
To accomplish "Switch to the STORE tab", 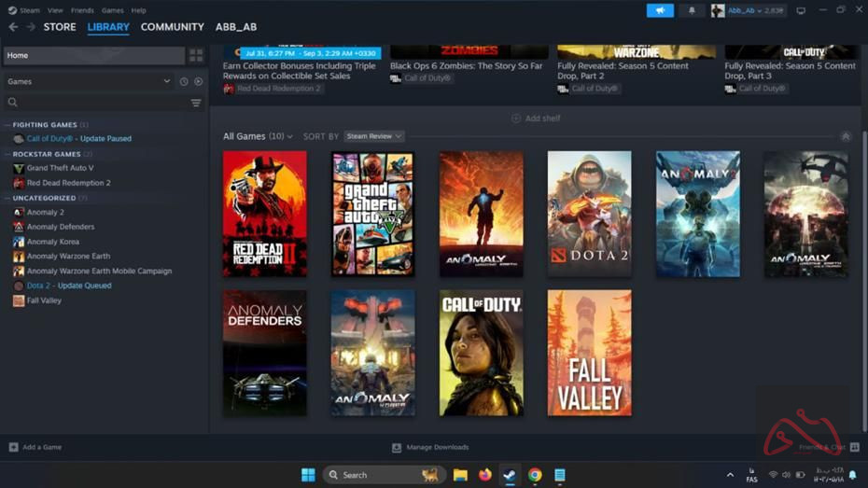I will tap(60, 27).
